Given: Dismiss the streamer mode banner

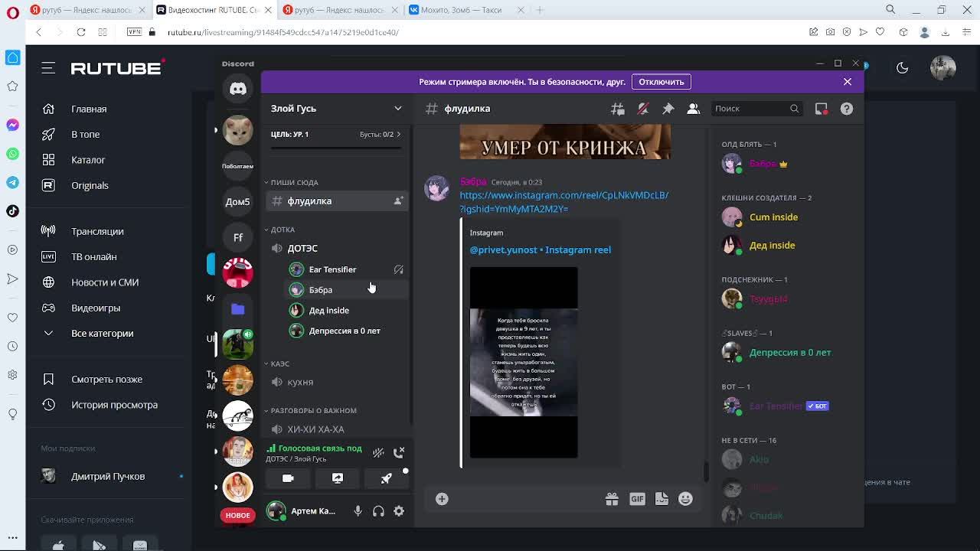Looking at the screenshot, I should tap(848, 82).
